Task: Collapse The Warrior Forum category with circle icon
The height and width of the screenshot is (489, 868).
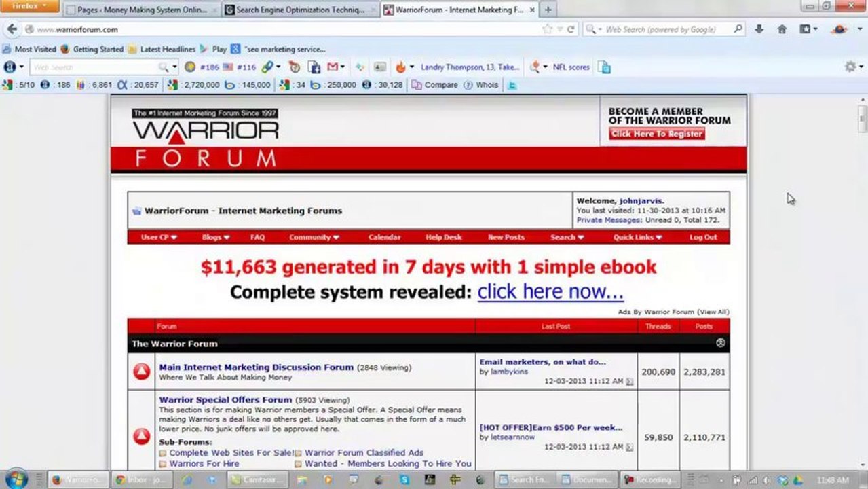Action: tap(721, 343)
